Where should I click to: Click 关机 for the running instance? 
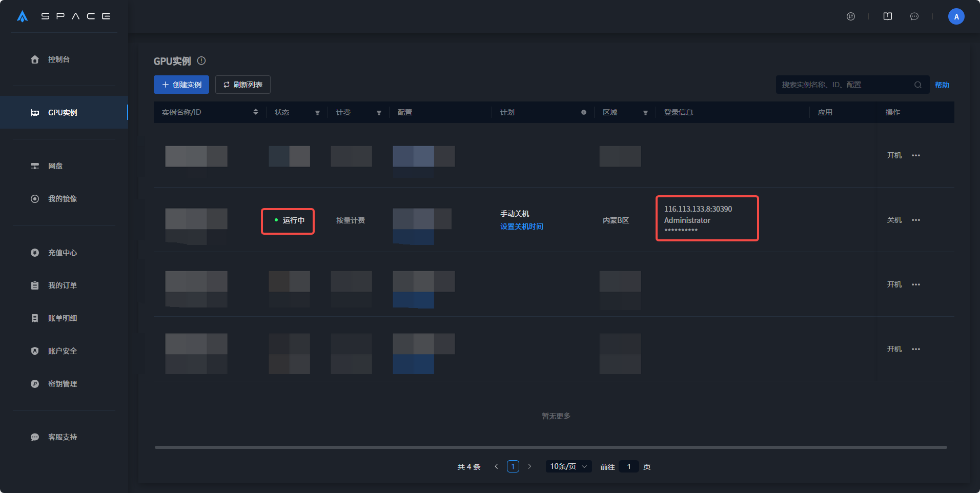pyautogui.click(x=894, y=220)
